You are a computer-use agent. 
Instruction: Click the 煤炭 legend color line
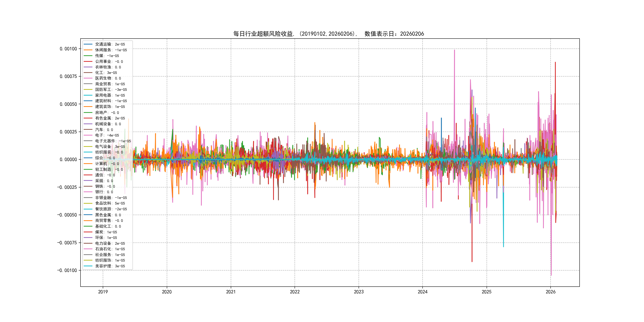[x=88, y=232]
